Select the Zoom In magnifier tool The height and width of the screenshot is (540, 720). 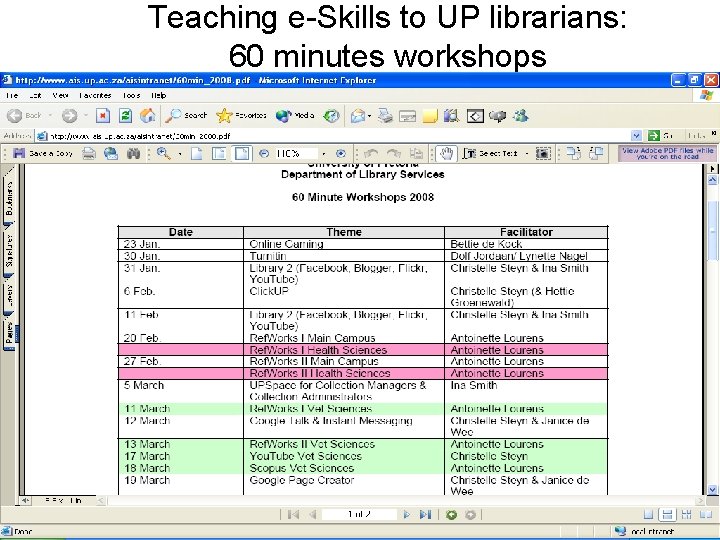164,153
